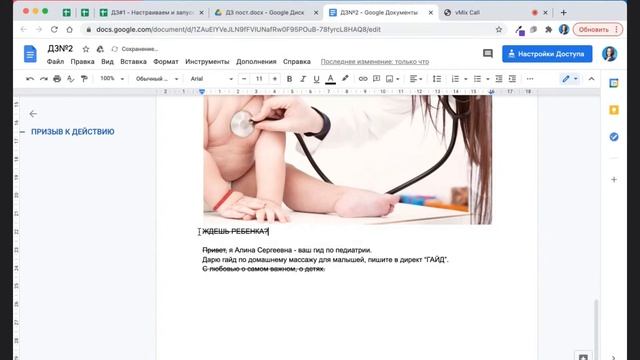Screen dimensions: 640x360
Task: Insert a link with chain icon
Action: click(x=362, y=79)
